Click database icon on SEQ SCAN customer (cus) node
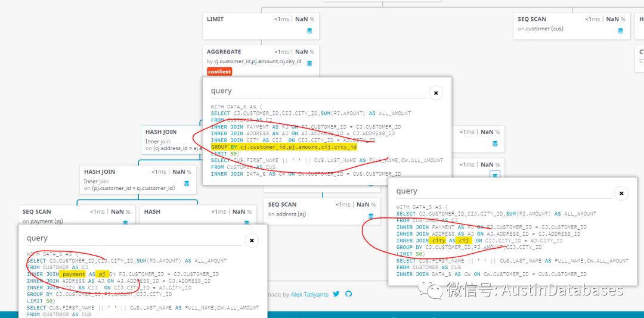Image resolution: width=644 pixels, height=318 pixels. coord(621,31)
